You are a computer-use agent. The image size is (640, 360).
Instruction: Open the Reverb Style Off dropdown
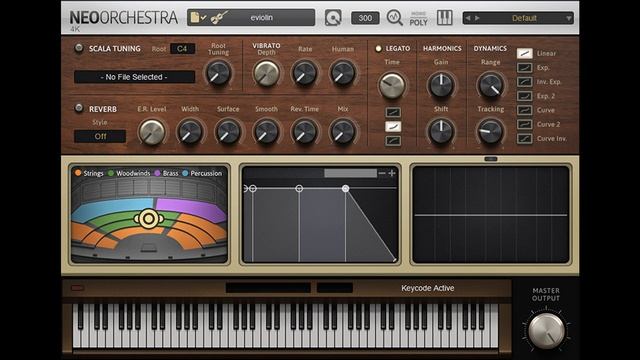coord(100,136)
